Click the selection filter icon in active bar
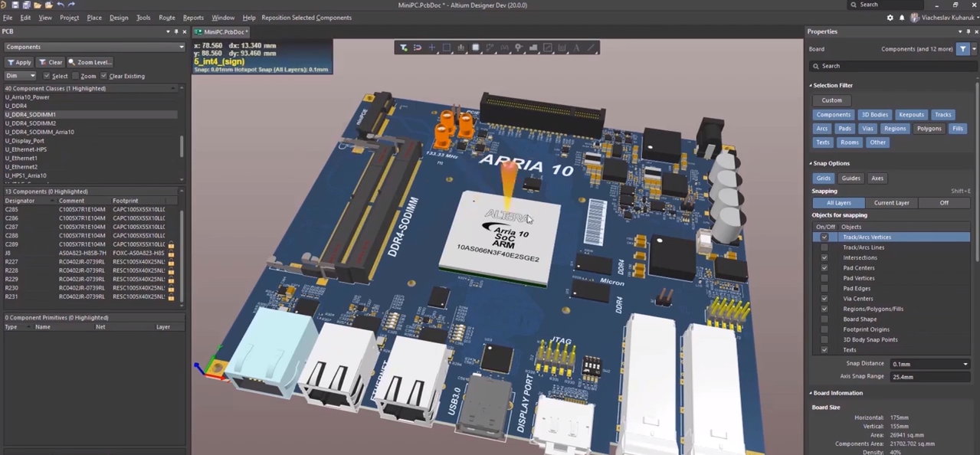This screenshot has height=455, width=980. (403, 47)
